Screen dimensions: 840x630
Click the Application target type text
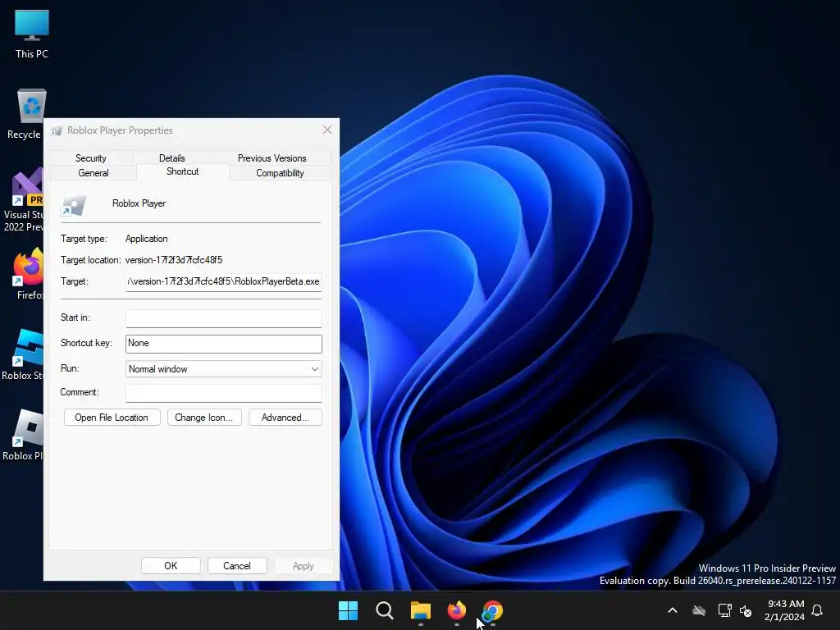point(146,239)
